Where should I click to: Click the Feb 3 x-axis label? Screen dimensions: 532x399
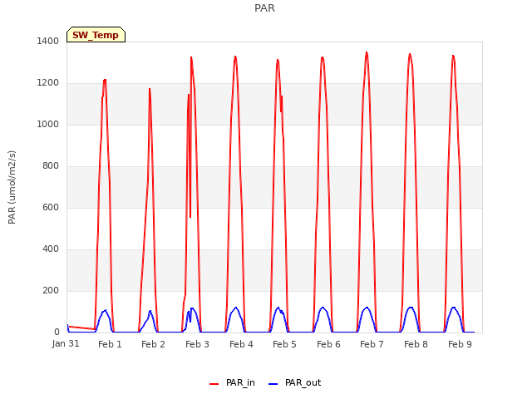click(x=198, y=344)
